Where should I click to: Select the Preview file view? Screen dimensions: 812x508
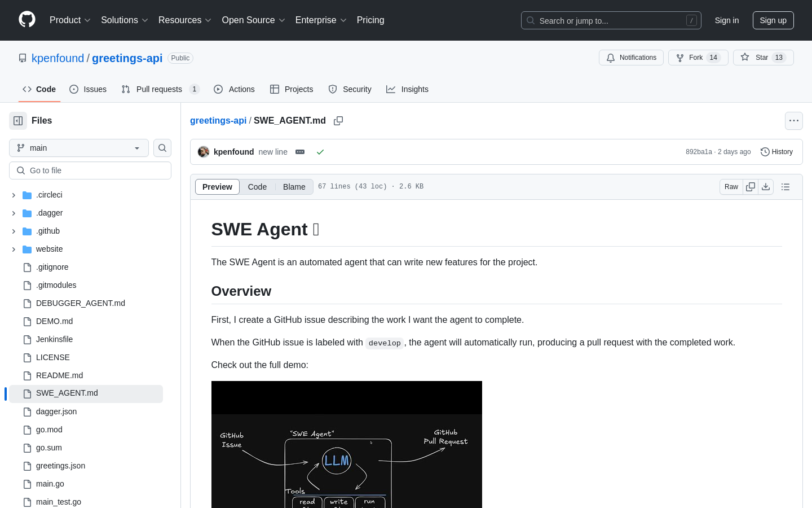(217, 187)
